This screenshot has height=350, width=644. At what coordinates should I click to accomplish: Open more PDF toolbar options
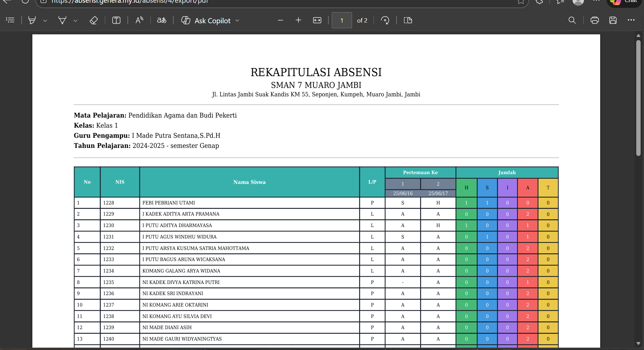pos(631,20)
